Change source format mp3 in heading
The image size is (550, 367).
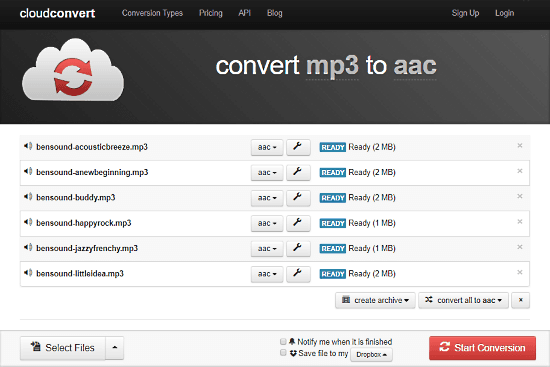[x=332, y=66]
